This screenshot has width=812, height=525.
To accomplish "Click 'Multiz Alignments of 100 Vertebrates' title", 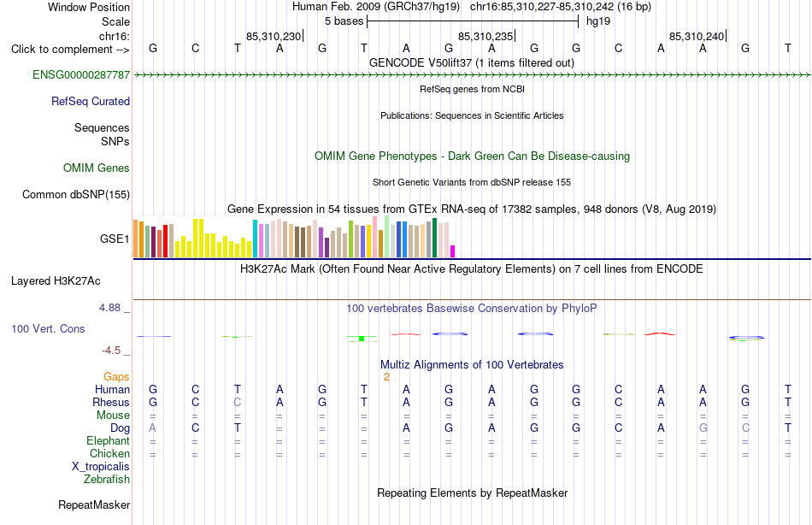I will (x=472, y=365).
